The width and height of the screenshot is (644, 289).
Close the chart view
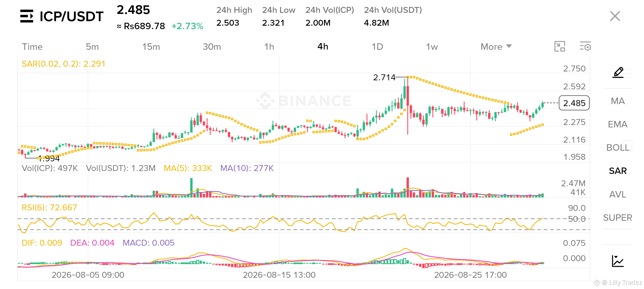click(x=615, y=16)
